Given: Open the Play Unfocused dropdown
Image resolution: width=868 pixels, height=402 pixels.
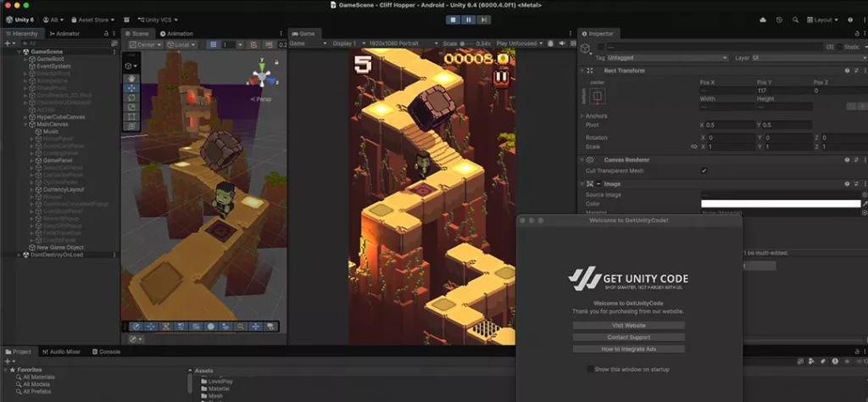Looking at the screenshot, I should click(520, 43).
